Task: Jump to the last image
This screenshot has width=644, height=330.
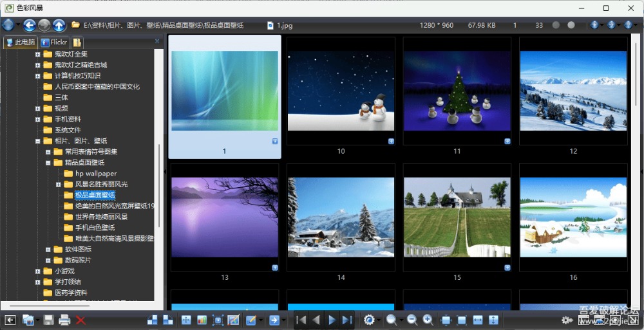Action: (347, 320)
